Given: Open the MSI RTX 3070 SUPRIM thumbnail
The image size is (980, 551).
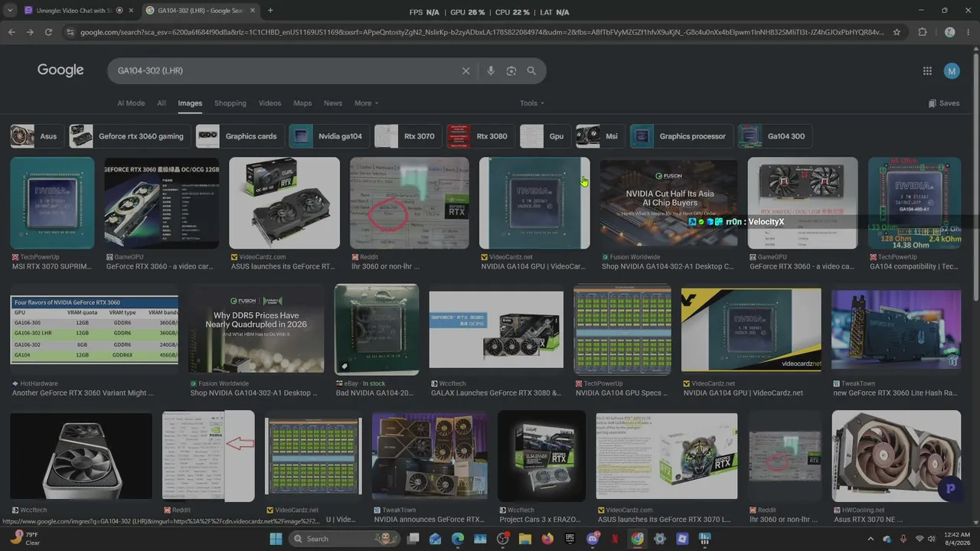Looking at the screenshot, I should (52, 203).
